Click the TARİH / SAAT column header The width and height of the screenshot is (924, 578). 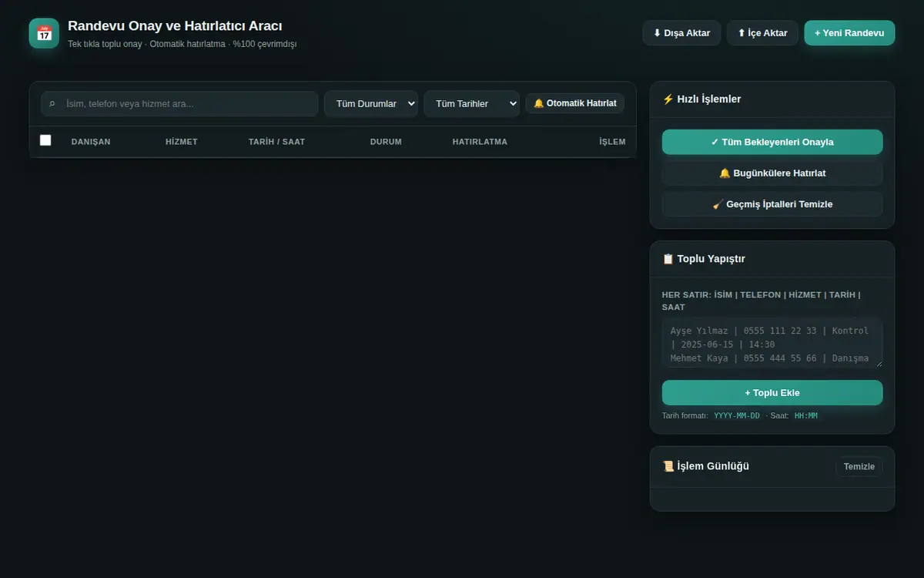coord(276,142)
